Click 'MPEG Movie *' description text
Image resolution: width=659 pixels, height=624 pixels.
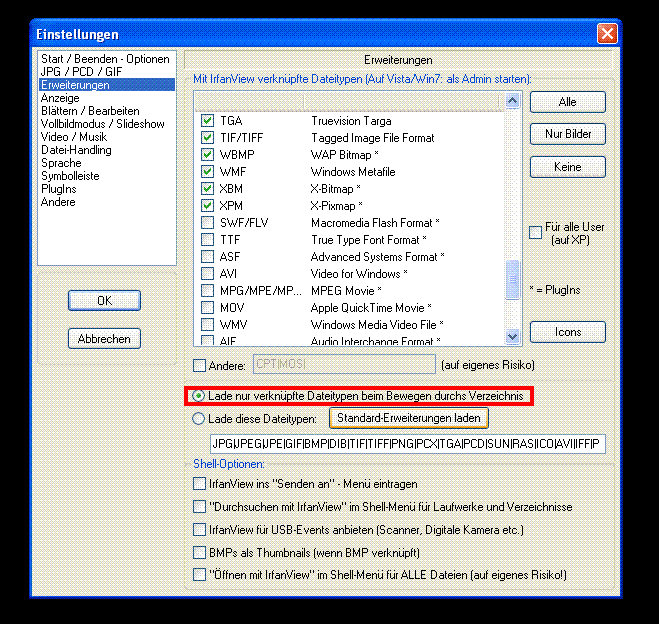pyautogui.click(x=346, y=291)
